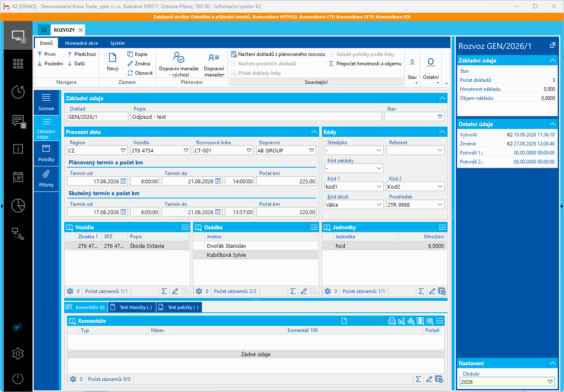564x392 pixels.
Task: Collapse the Ostatní údaje panel
Action: tap(552, 124)
